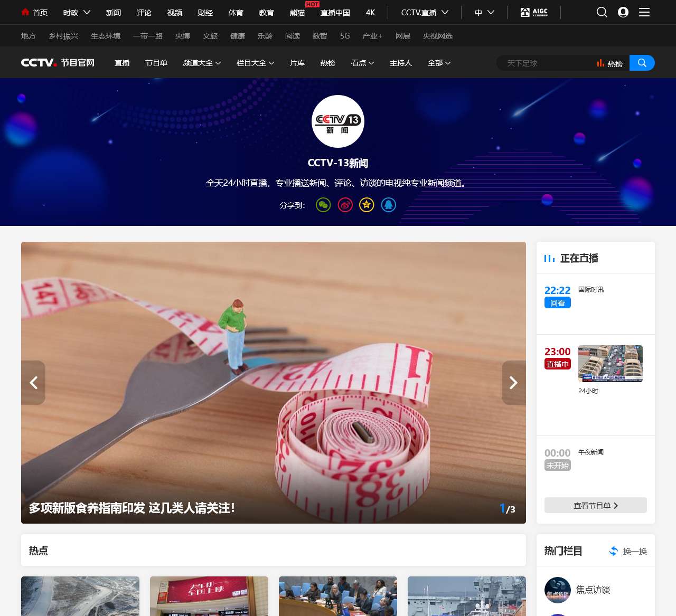Open the 热榜 nav item in site bar
The image size is (676, 616).
[328, 63]
